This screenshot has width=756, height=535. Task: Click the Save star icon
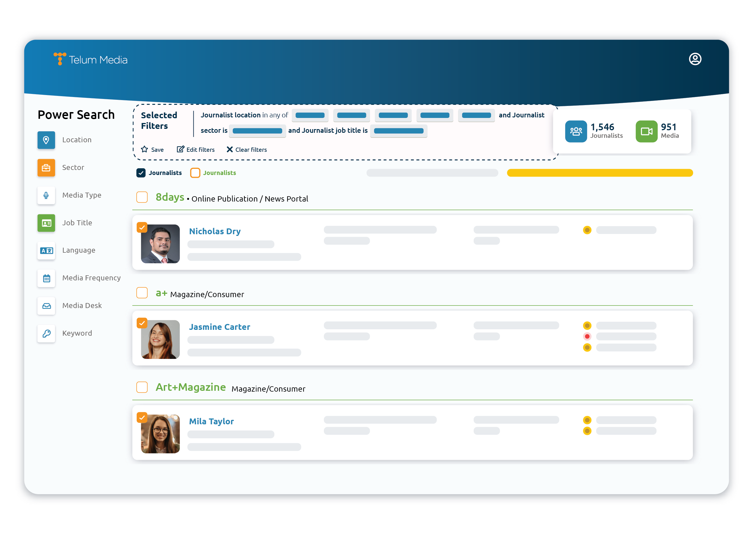click(144, 149)
